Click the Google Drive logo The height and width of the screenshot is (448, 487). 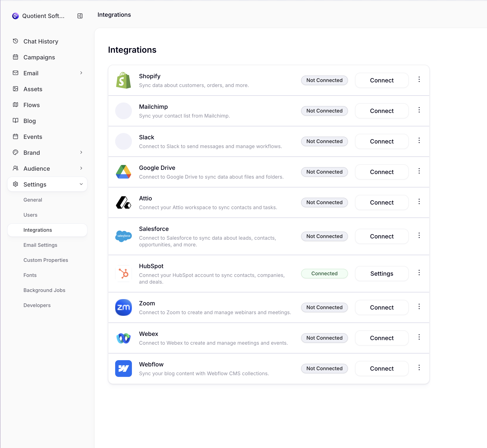point(124,172)
